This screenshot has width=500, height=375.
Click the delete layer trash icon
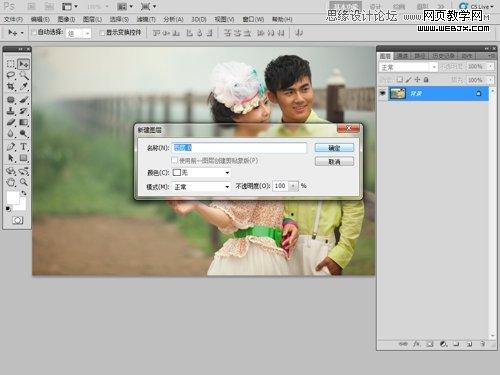(x=483, y=344)
